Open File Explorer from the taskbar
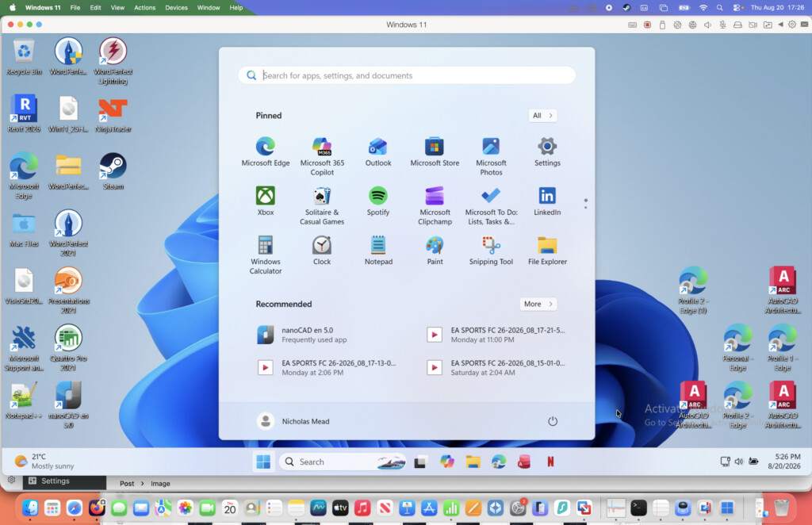Screen dimensions: 812x525 coord(473,462)
